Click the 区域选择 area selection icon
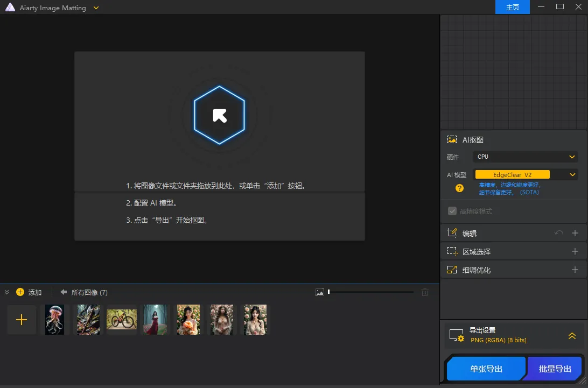588x388 pixels. click(453, 251)
